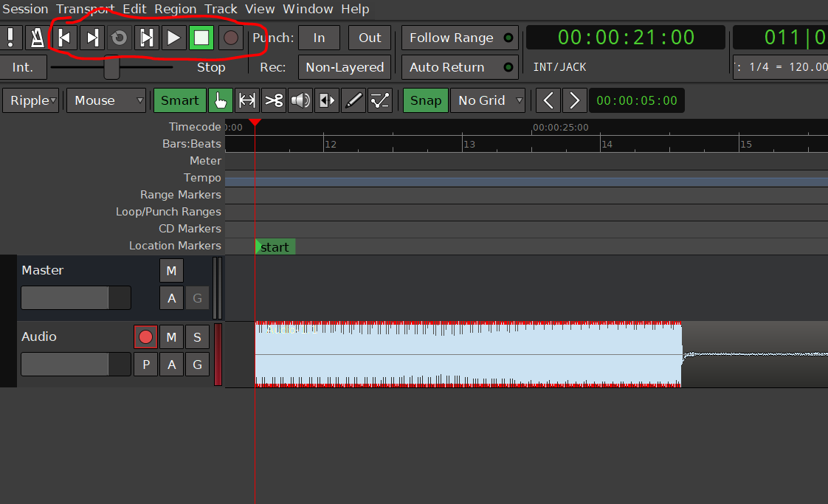Select the Grab hand tool
Image resolution: width=828 pixels, height=504 pixels.
pos(220,100)
